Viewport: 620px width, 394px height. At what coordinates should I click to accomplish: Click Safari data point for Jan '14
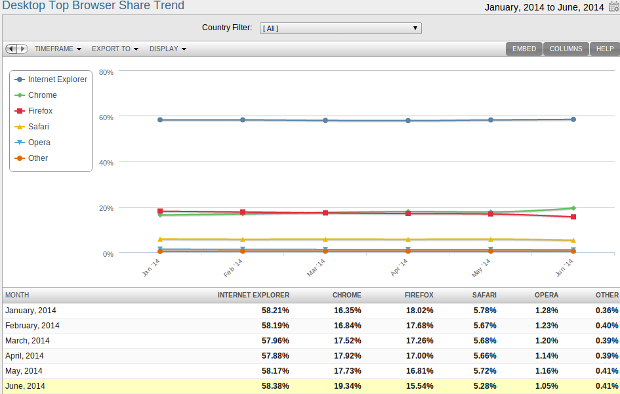[160, 239]
